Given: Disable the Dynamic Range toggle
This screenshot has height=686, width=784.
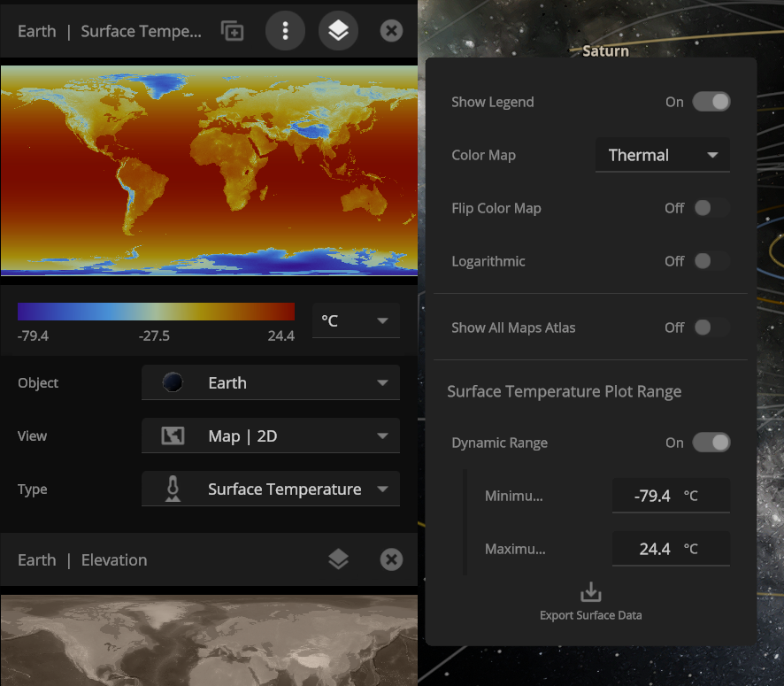Looking at the screenshot, I should click(711, 443).
